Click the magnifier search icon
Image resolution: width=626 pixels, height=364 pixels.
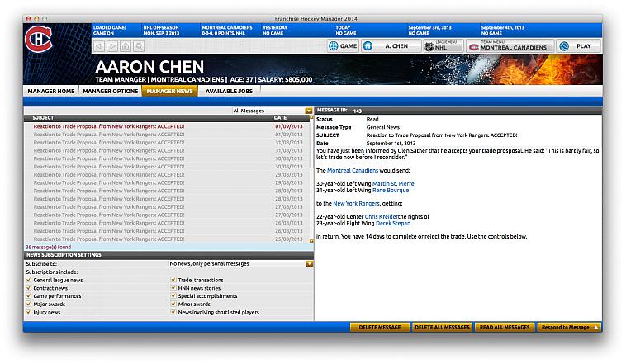[137, 46]
